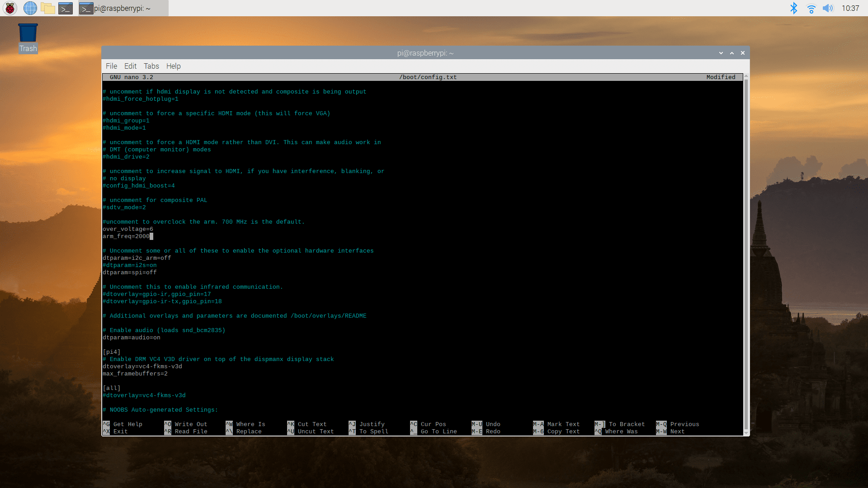Maximize the terminal window
The height and width of the screenshot is (488, 868).
tap(732, 53)
